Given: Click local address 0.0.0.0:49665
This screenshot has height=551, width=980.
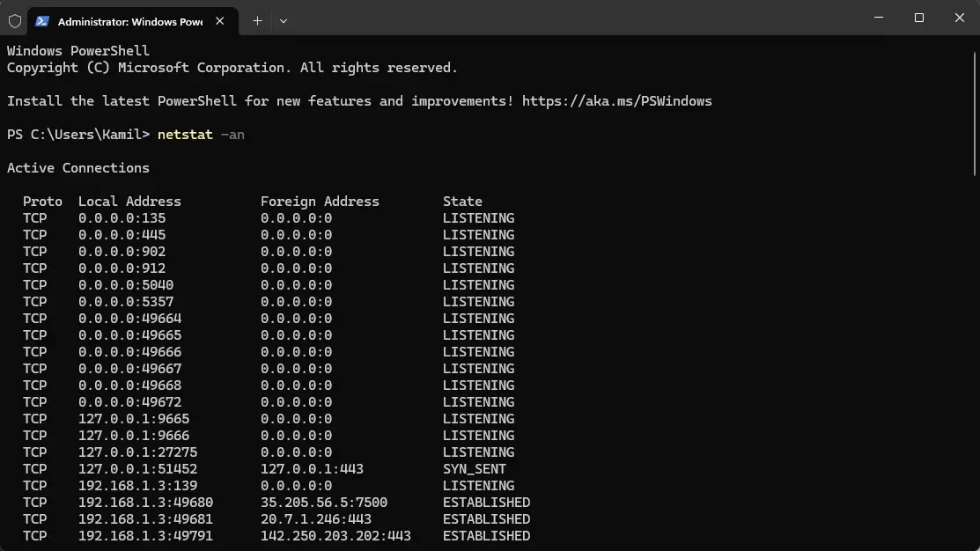Looking at the screenshot, I should click(x=130, y=335).
